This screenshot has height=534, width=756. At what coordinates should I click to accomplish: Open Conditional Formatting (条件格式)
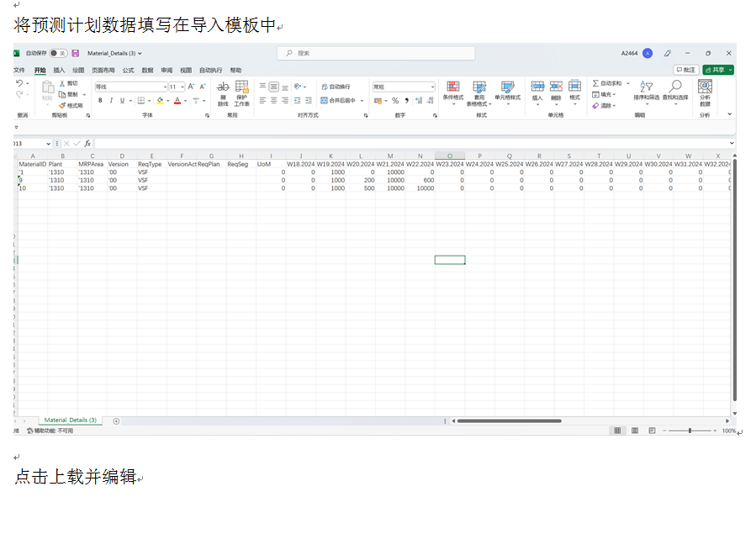(452, 92)
